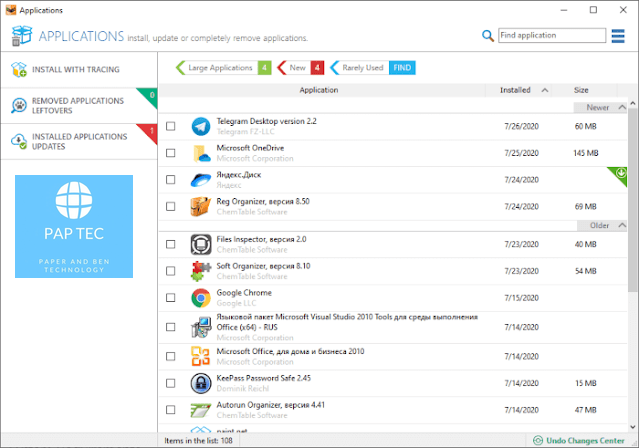Click the green Large Applications chevron arrow
This screenshot has height=448, width=639.
click(181, 68)
